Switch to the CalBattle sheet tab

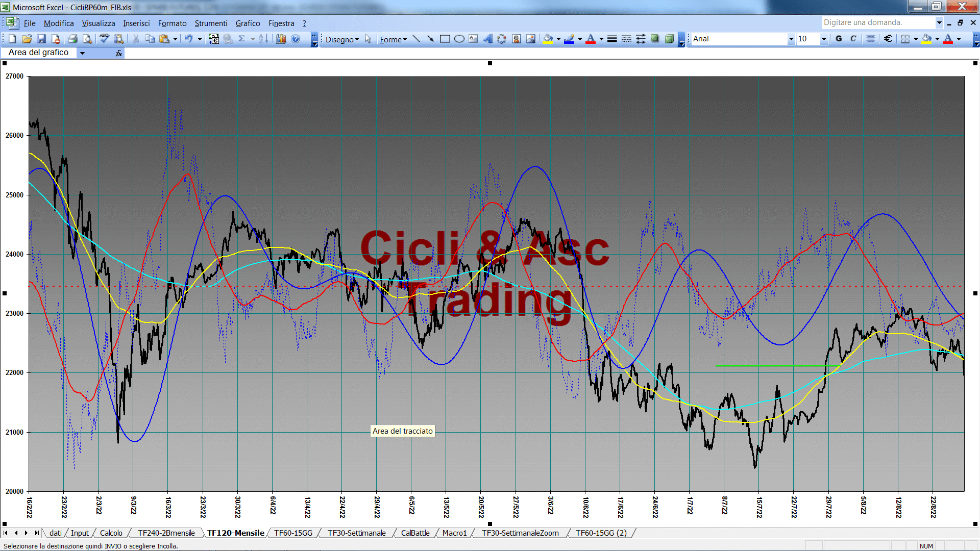pos(415,533)
